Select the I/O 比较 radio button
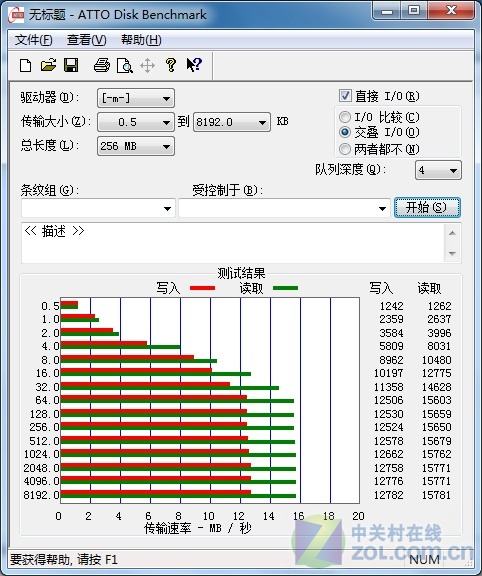Image resolution: width=482 pixels, height=576 pixels. click(345, 117)
